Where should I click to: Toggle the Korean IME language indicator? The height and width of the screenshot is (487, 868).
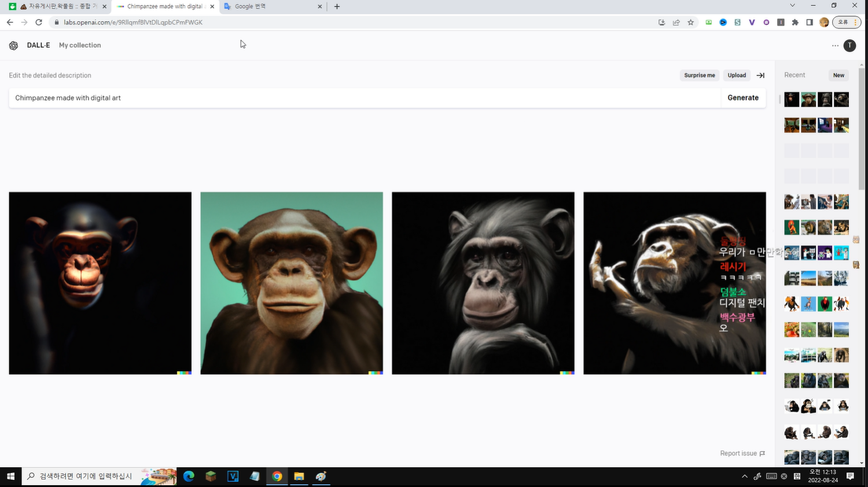tap(797, 476)
